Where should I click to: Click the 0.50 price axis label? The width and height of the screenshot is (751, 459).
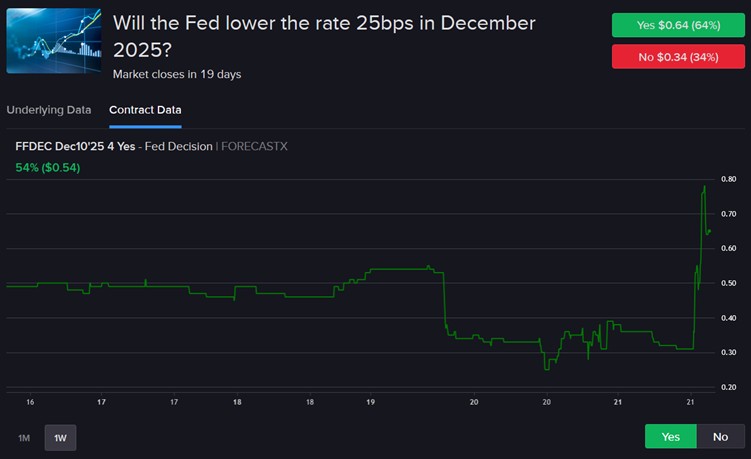coord(729,283)
